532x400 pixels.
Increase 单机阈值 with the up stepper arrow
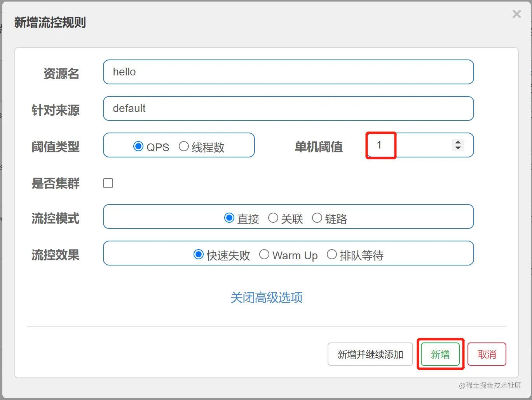coord(458,142)
